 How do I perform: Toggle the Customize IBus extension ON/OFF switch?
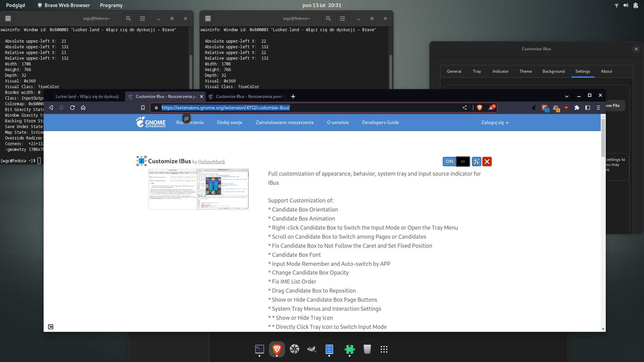(x=456, y=162)
